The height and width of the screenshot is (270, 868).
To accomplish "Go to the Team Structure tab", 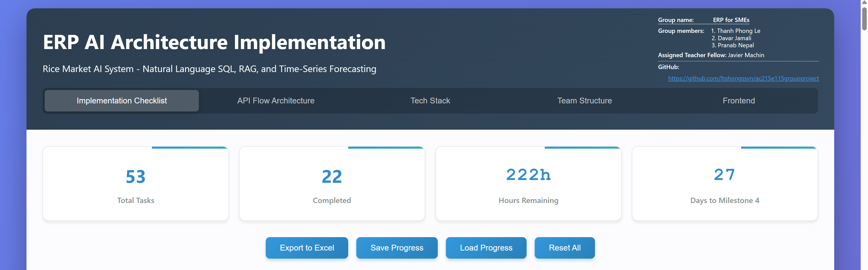I will click(x=584, y=101).
